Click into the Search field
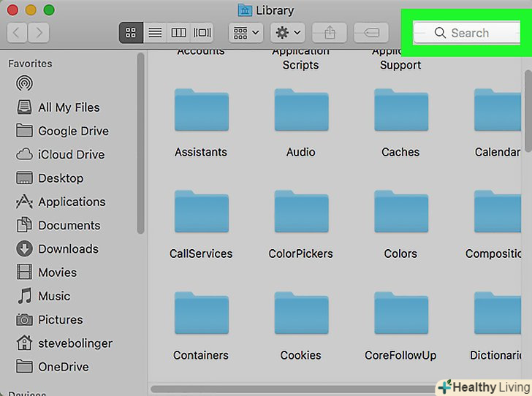 coord(466,33)
